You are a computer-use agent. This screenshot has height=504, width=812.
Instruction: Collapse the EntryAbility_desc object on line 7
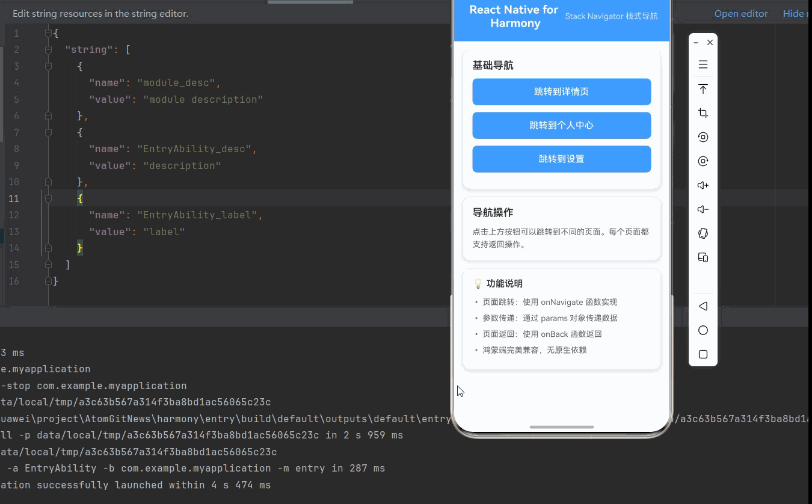tap(48, 132)
